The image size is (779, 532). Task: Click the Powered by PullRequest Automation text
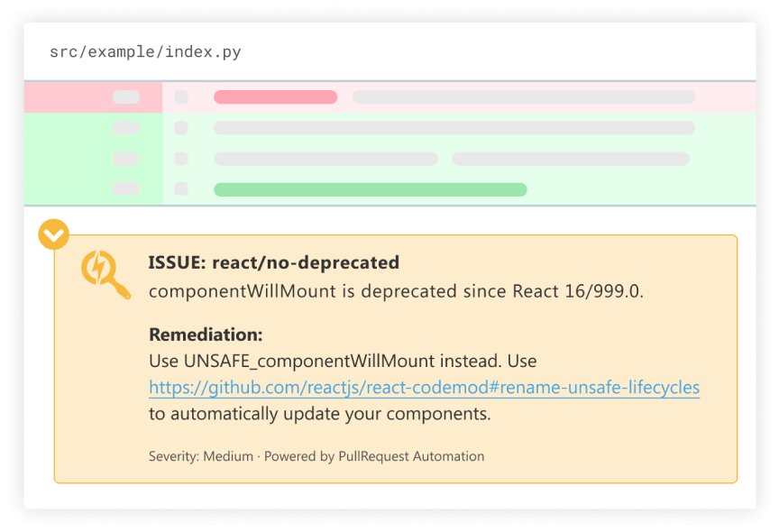click(x=374, y=456)
